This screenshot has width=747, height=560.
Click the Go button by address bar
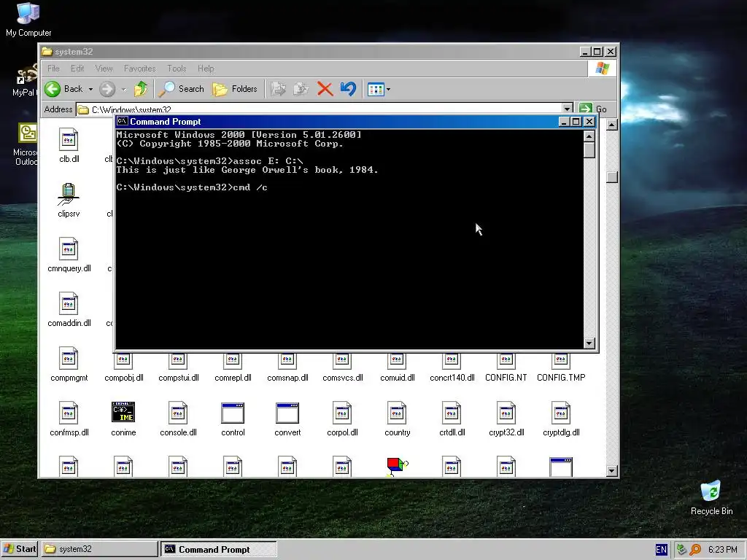click(593, 109)
